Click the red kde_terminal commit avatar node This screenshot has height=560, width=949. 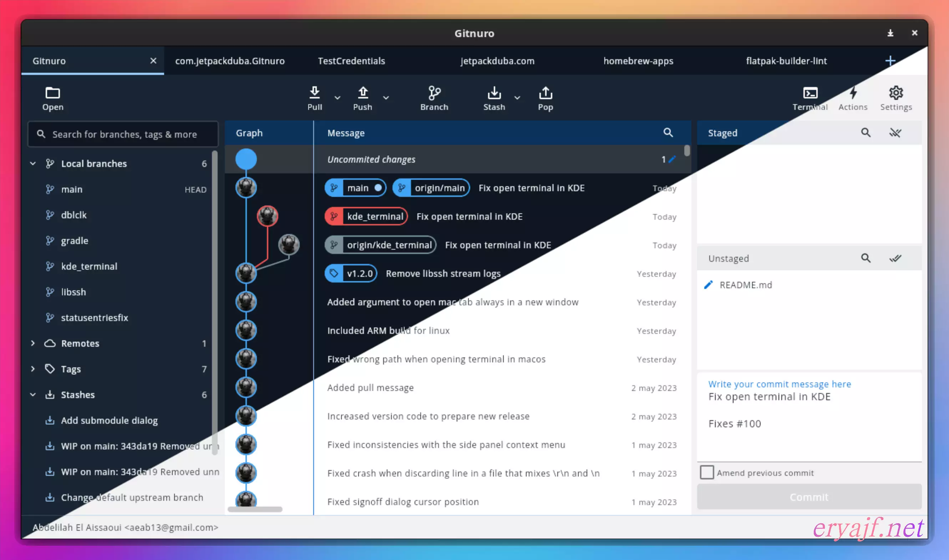point(268,216)
